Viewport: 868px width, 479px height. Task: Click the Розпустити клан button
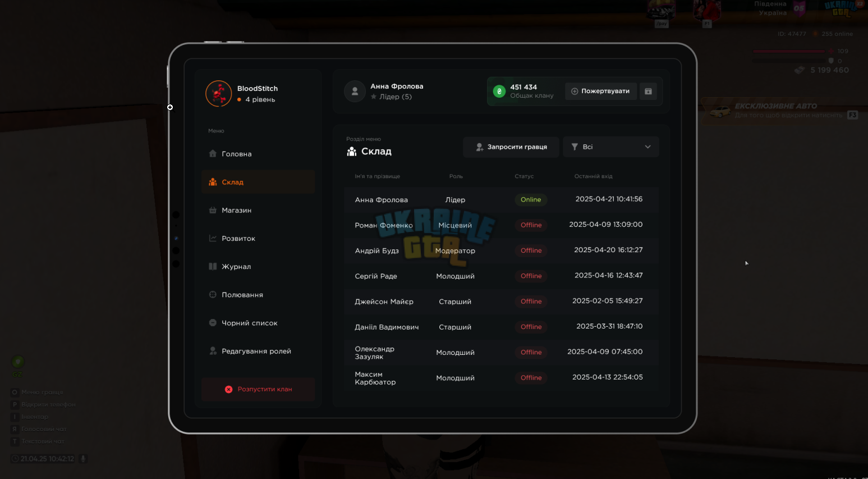coord(258,389)
